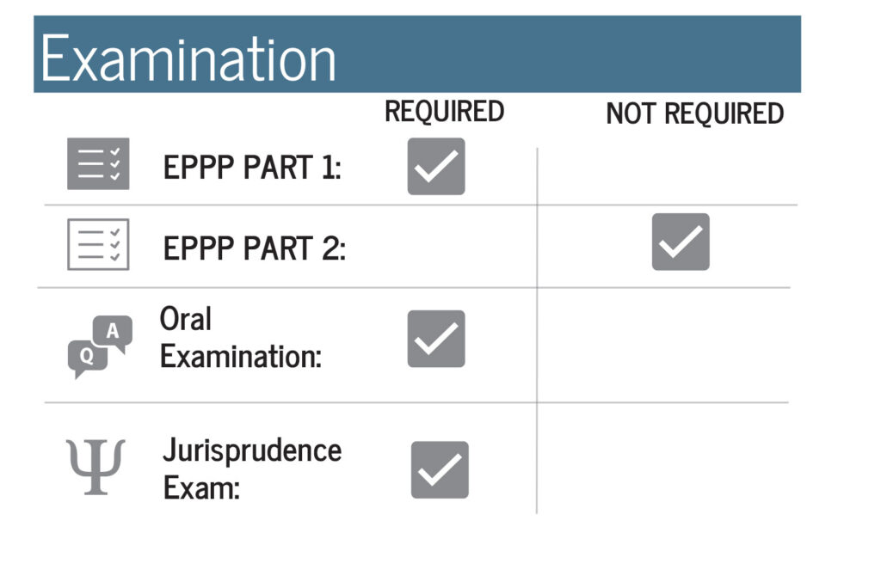This screenshot has width=881, height=588.
Task: Click the "Jurisprudence Exam:" text label
Action: (251, 469)
